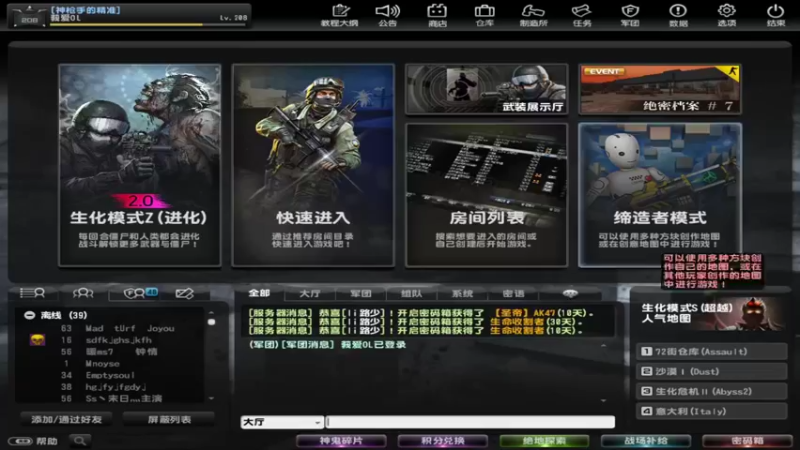Open the 快速进入 quick join card
This screenshot has width=800, height=450.
pos(313,165)
